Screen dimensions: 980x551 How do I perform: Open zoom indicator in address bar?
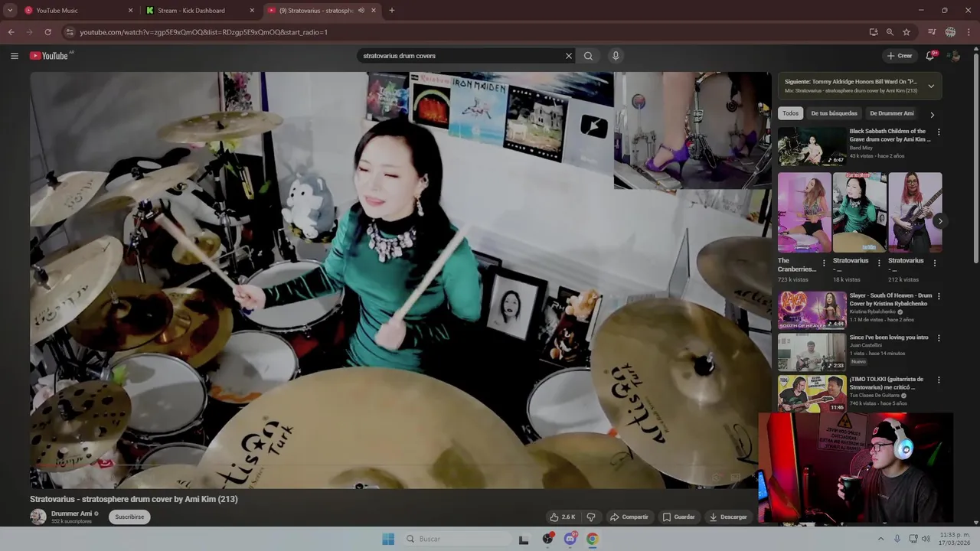[x=890, y=32]
